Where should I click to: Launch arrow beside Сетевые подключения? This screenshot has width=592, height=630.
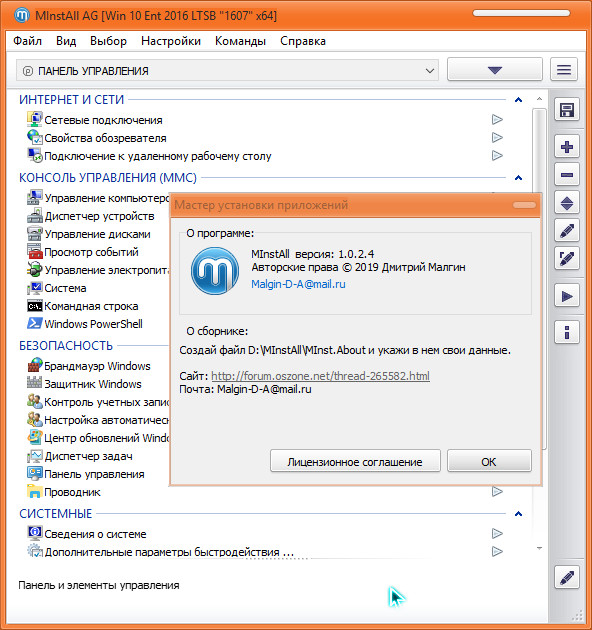(x=497, y=119)
